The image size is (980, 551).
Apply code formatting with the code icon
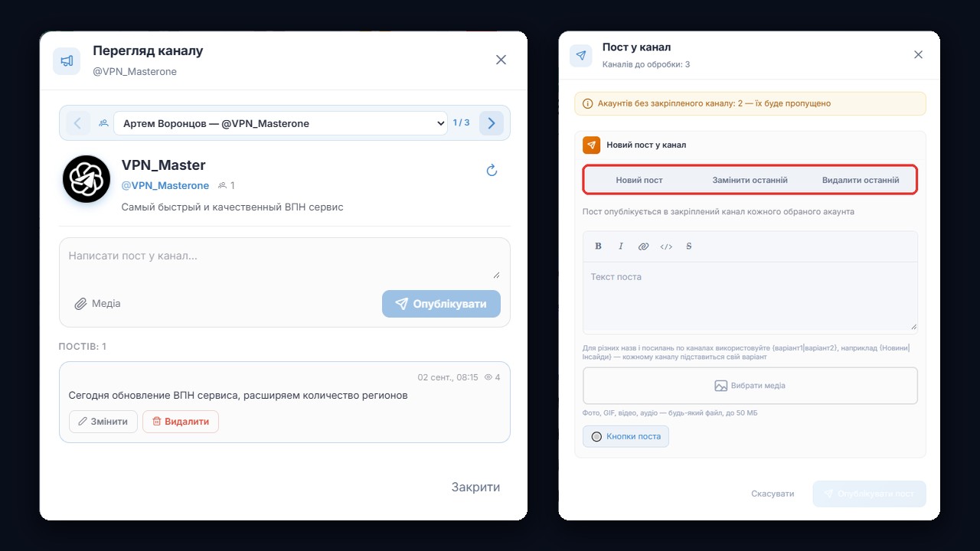(x=666, y=246)
